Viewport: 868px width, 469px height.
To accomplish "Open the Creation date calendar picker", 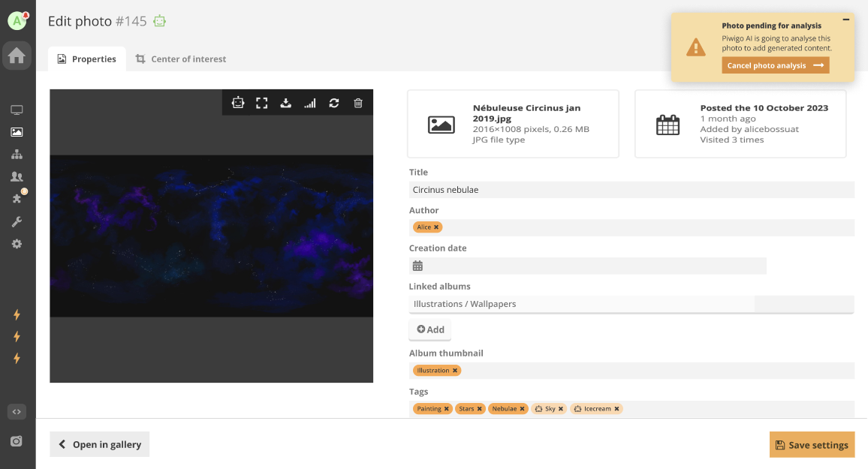I will click(418, 266).
